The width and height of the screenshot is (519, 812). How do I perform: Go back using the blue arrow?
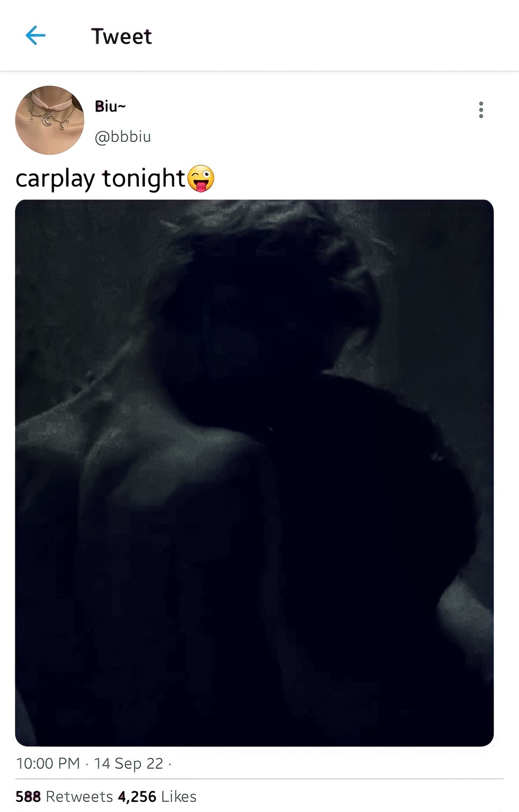[x=36, y=35]
